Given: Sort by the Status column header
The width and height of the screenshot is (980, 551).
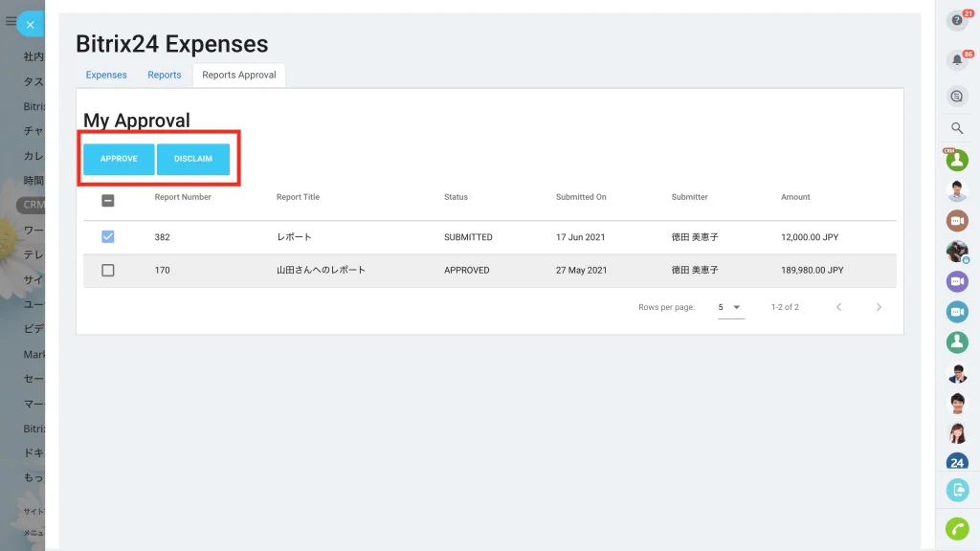Looking at the screenshot, I should (456, 197).
